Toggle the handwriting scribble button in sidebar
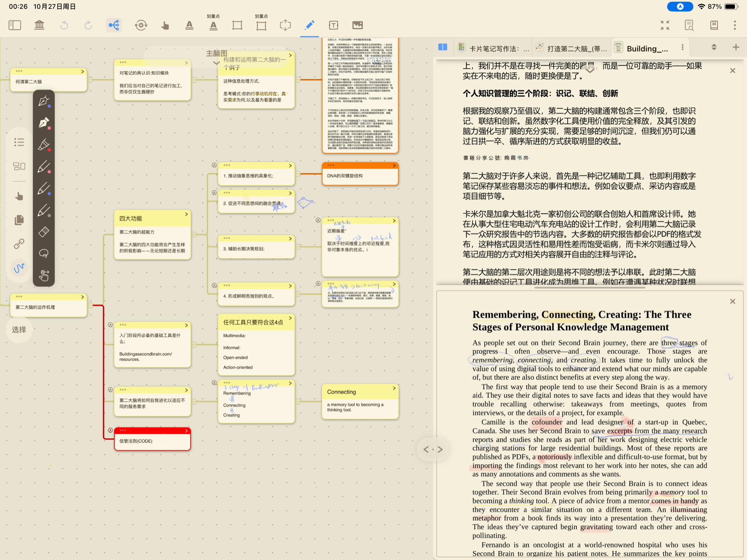747x560 pixels. pos(19,268)
